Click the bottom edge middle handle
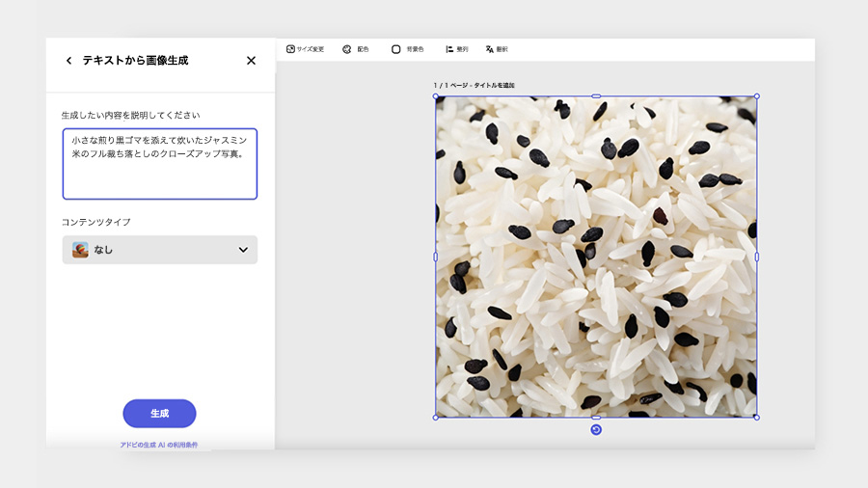Image resolution: width=868 pixels, height=488 pixels. tap(596, 418)
